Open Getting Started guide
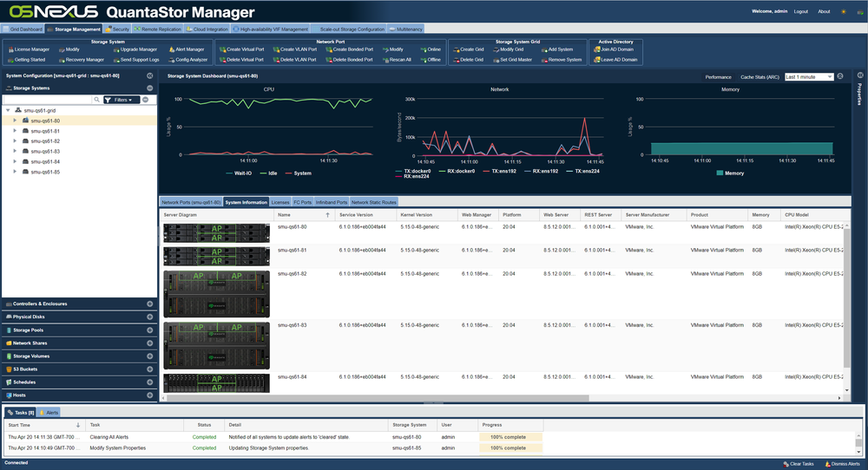The height and width of the screenshot is (470, 868). coord(27,60)
